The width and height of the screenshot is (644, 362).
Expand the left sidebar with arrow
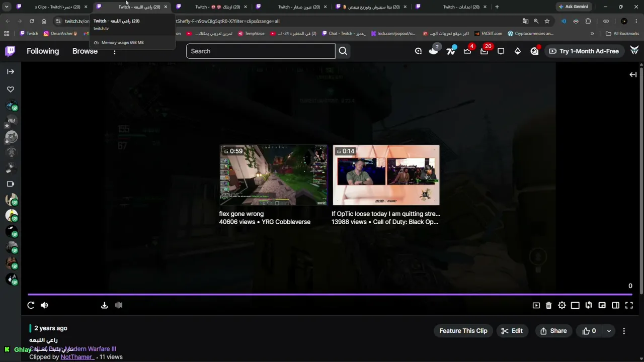[11, 71]
